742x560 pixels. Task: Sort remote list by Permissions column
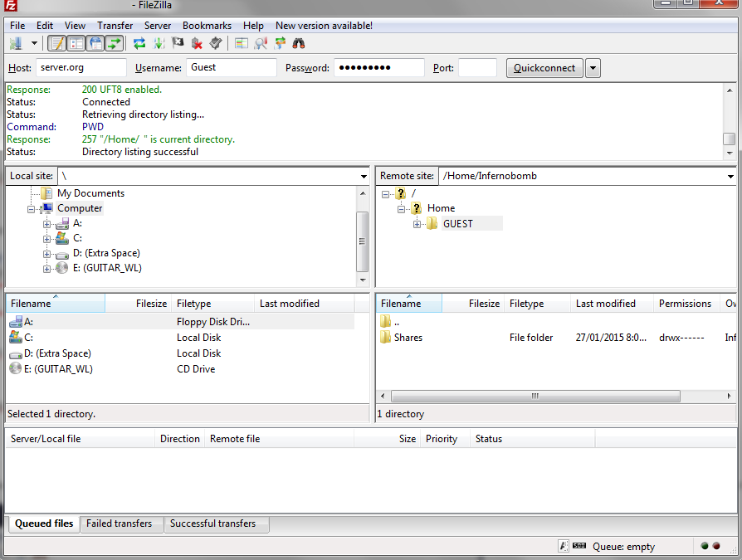686,304
